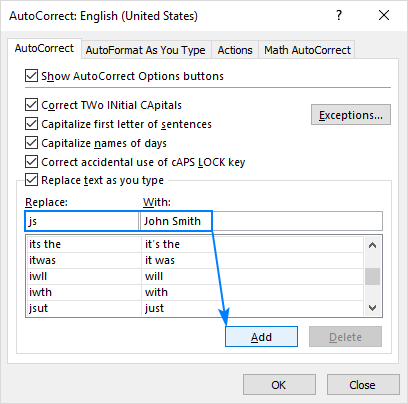Click the help question mark icon

(339, 15)
